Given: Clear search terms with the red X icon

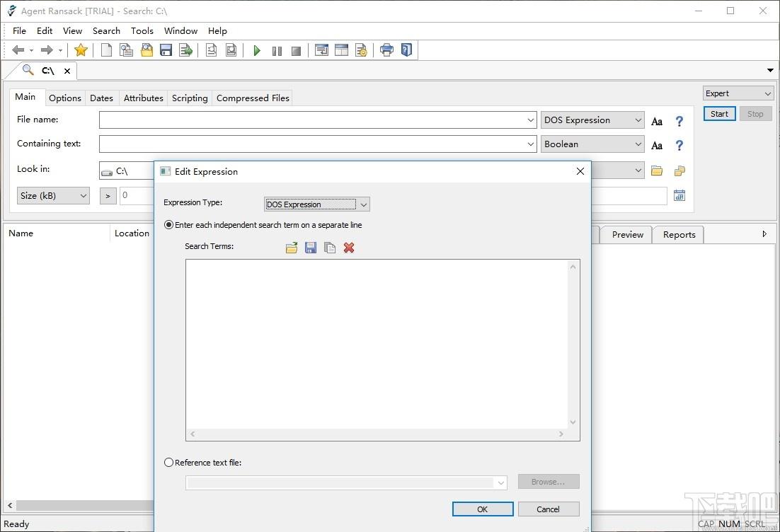Looking at the screenshot, I should pos(349,248).
